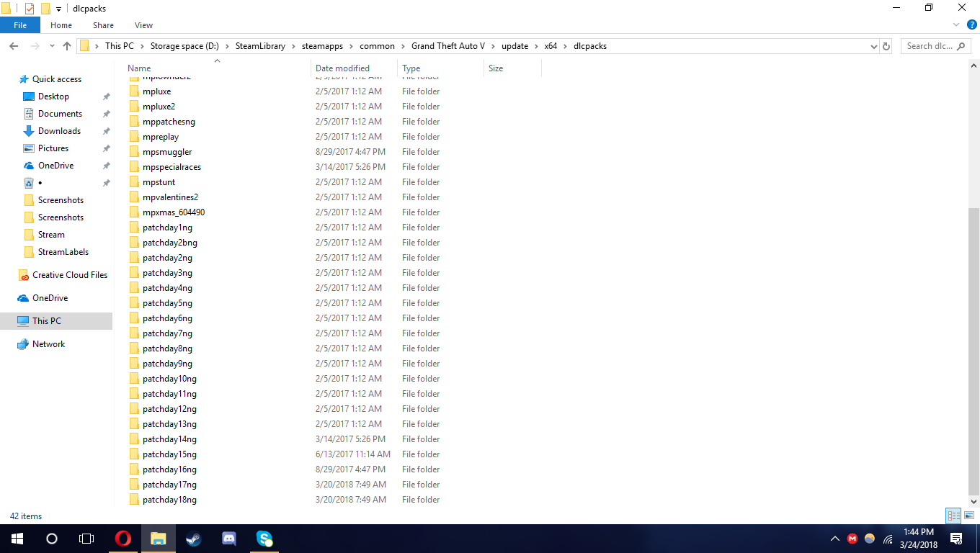Click the mpsmuggler folder icon
The width and height of the screenshot is (980, 553).
coord(134,152)
